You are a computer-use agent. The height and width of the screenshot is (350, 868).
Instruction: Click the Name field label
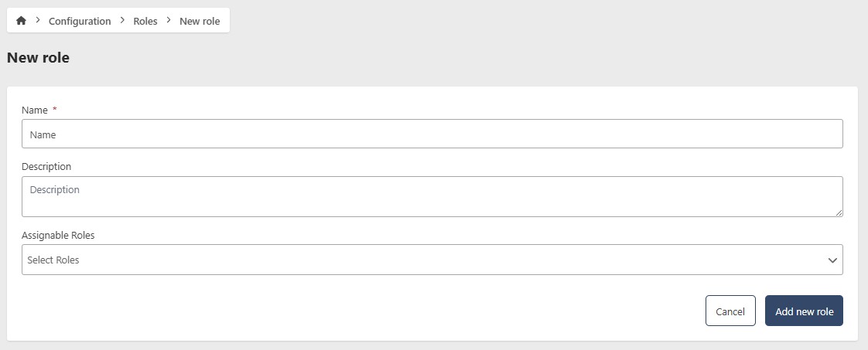35,110
